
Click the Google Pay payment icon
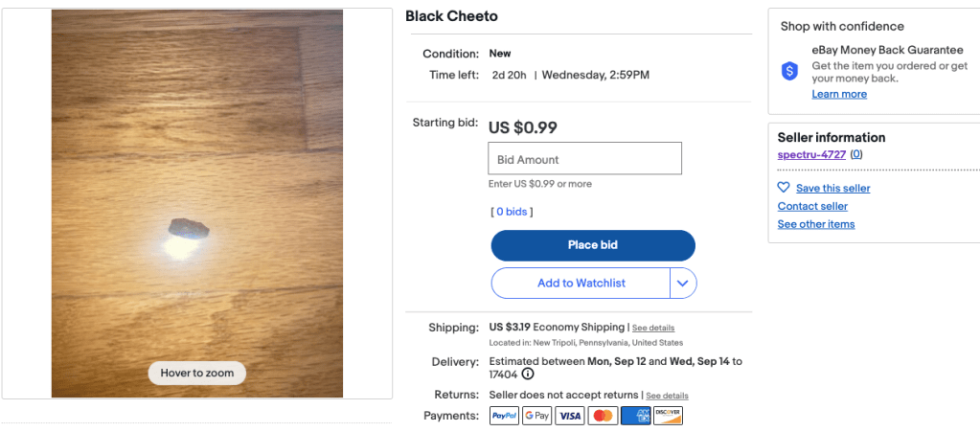[x=536, y=416]
